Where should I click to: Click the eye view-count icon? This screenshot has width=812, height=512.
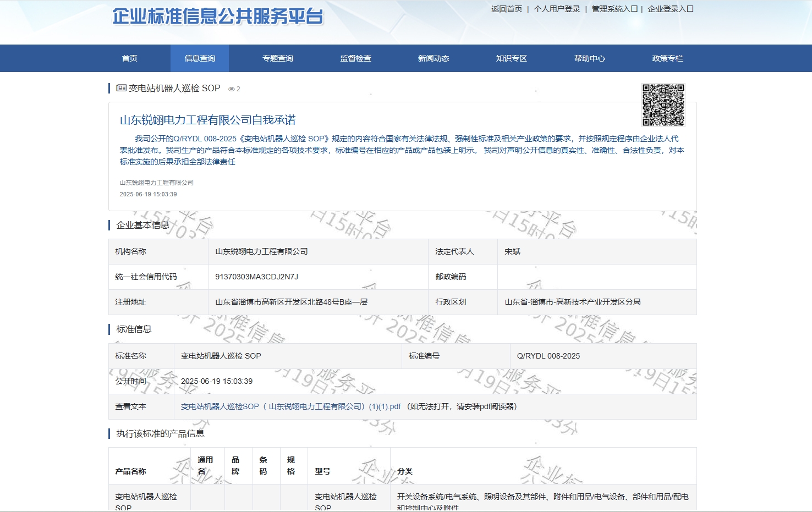[x=232, y=89]
